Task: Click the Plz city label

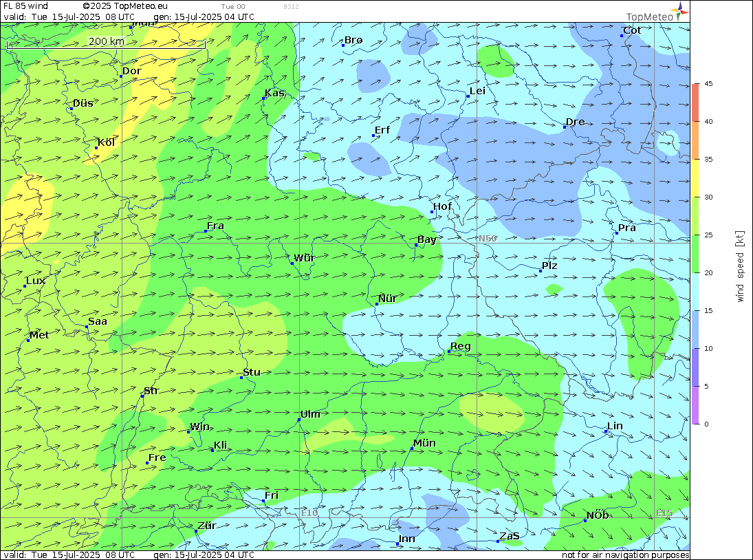Action: (x=549, y=266)
